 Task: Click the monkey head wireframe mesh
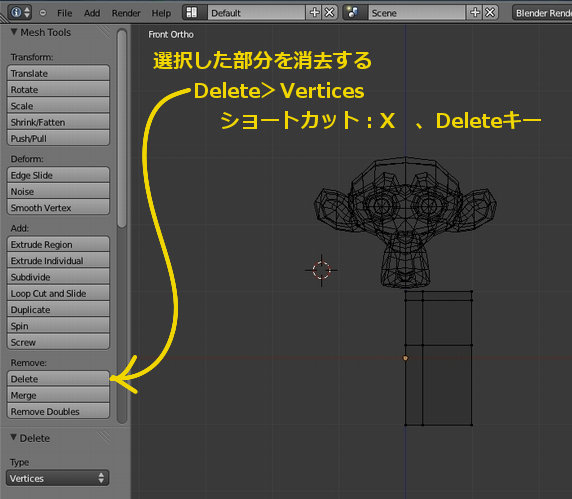point(405,223)
